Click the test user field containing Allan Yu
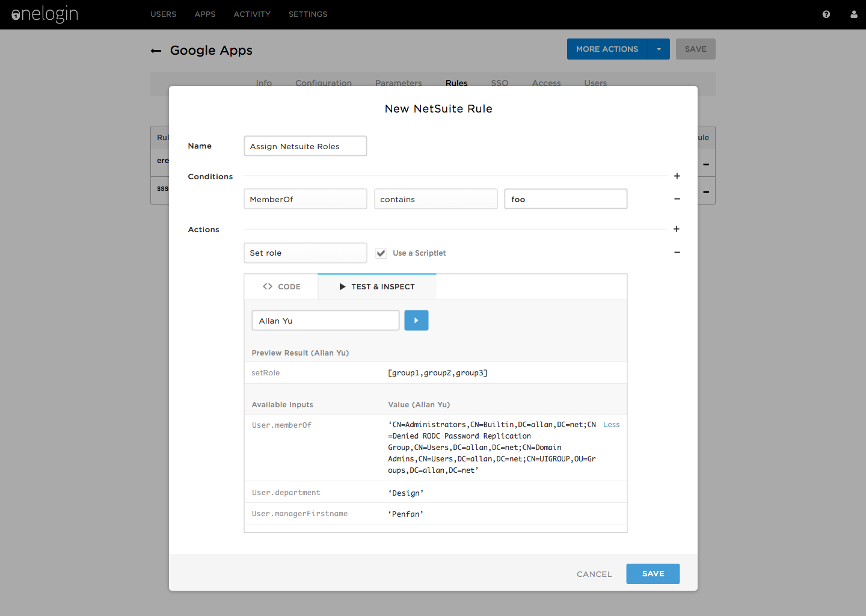The image size is (866, 616). [325, 321]
